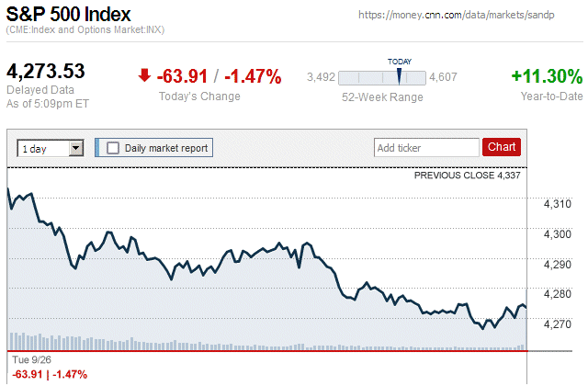Click the TODAY marker on 52-week range
This screenshot has height=386, width=588.
pyautogui.click(x=399, y=74)
